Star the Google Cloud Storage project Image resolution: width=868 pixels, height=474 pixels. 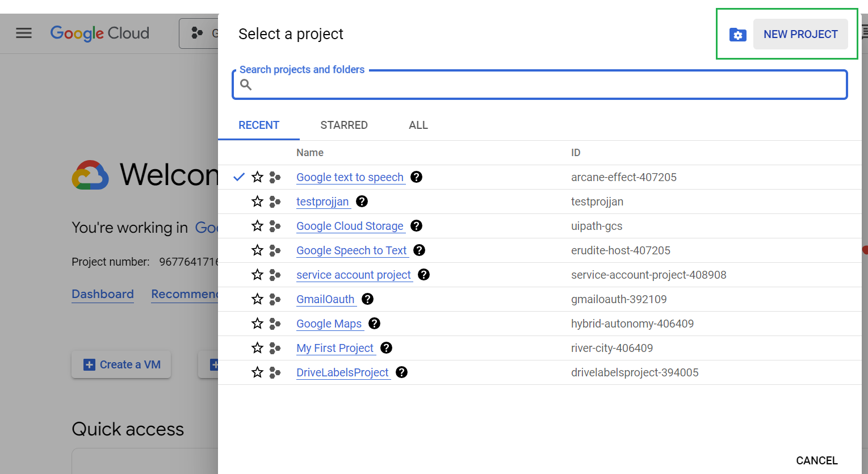[x=257, y=226]
